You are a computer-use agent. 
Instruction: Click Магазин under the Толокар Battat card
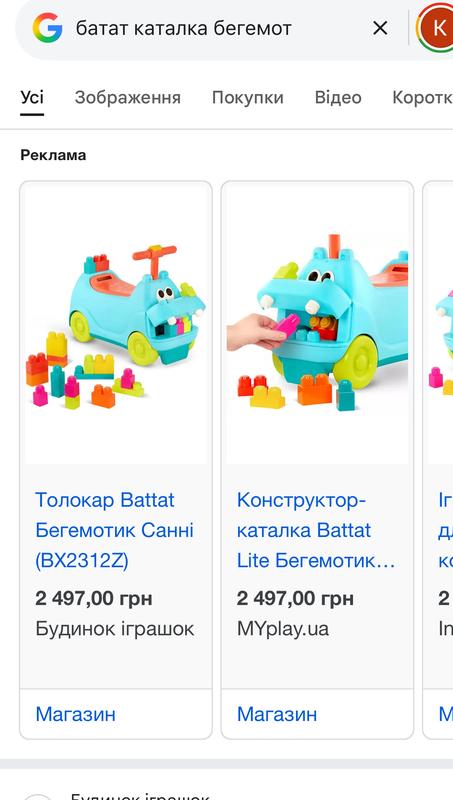click(x=76, y=714)
